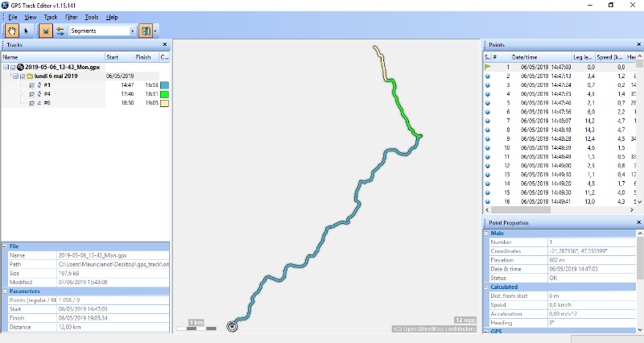Click the Points list scroll down arrow
The image size is (644, 343).
(639, 201)
